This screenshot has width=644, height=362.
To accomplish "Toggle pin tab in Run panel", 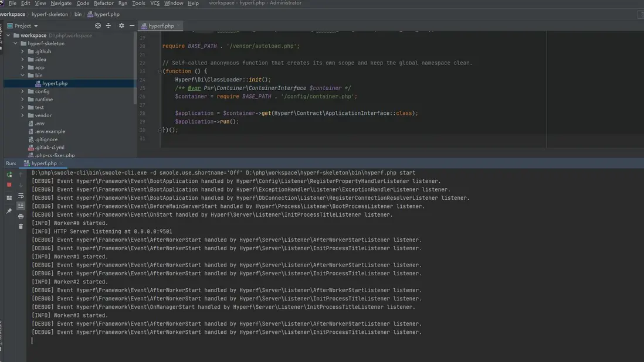I will 9,211.
